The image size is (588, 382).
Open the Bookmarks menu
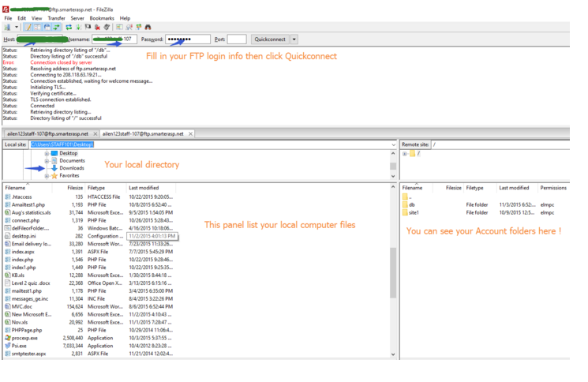click(102, 18)
